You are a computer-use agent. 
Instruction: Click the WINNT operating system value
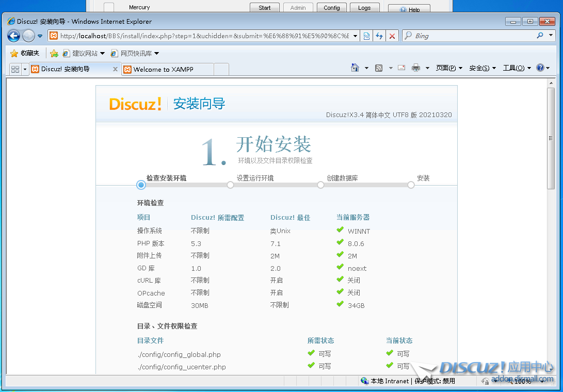click(x=359, y=232)
